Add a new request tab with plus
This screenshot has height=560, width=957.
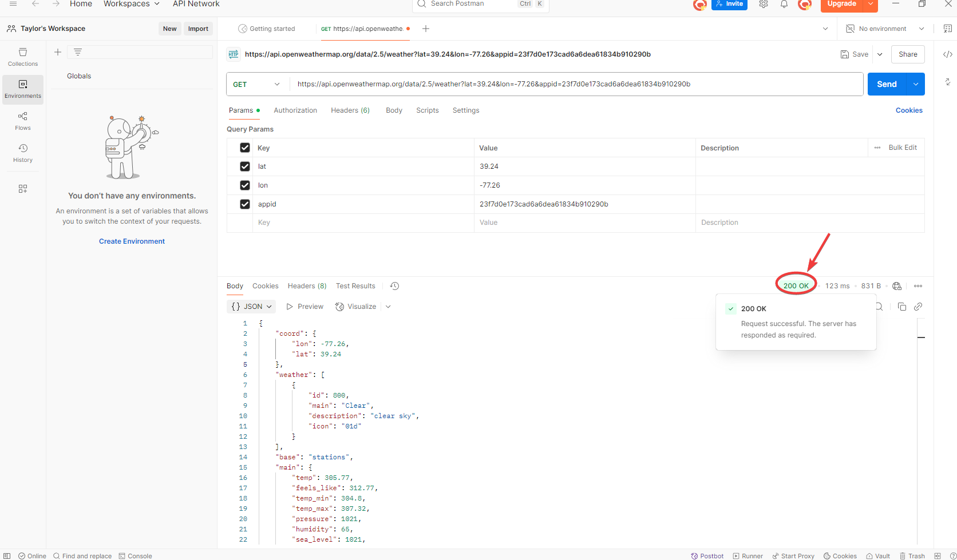[x=426, y=29]
